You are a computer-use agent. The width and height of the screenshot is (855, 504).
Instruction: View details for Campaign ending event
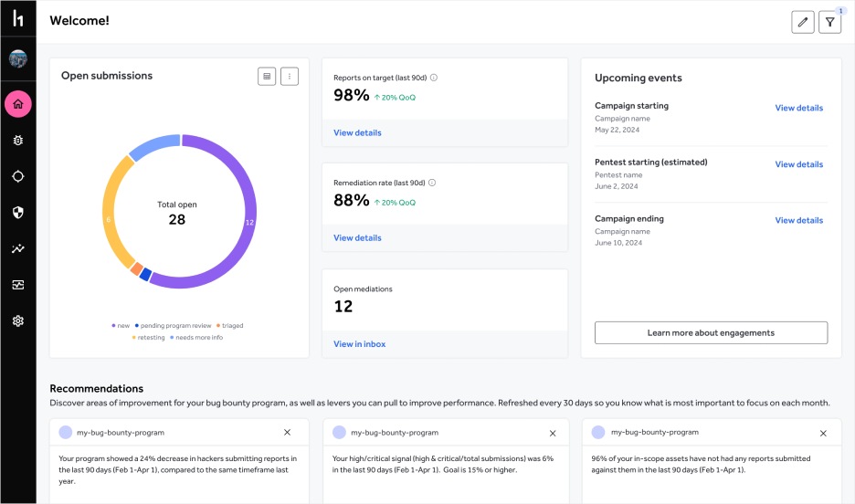coord(799,220)
